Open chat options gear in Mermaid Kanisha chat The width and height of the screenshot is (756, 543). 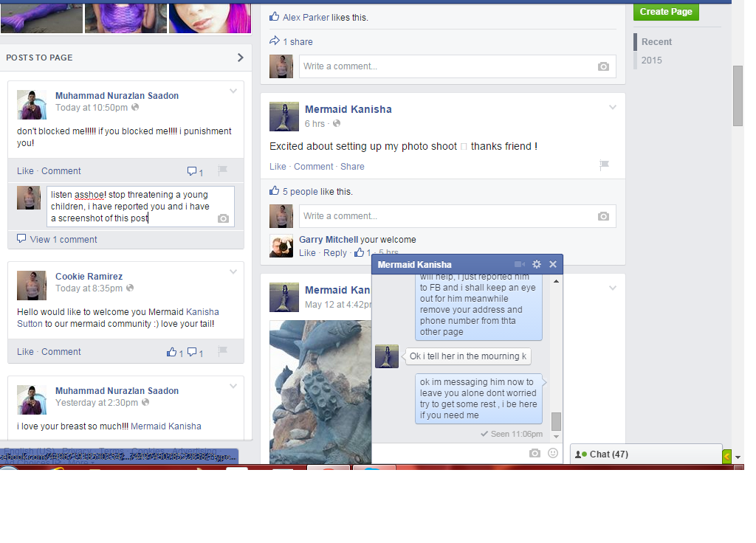(537, 264)
